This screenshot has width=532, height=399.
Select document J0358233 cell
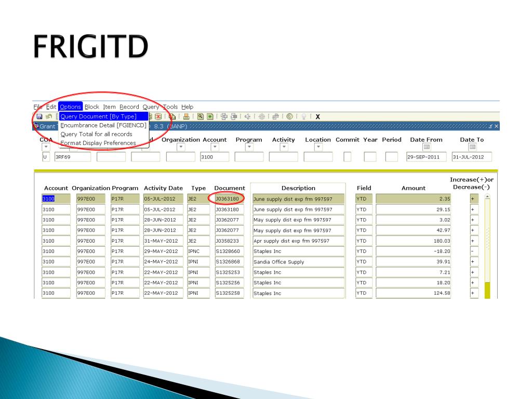229,241
